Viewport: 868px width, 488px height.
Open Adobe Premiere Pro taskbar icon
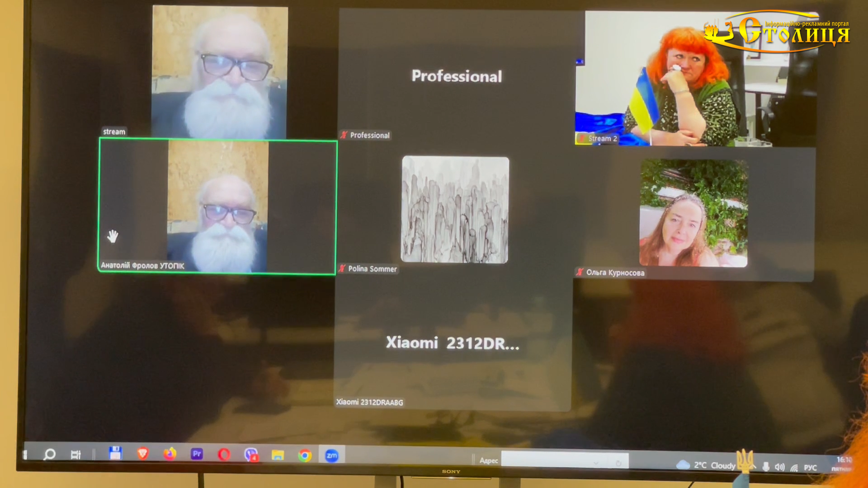pos(197,454)
